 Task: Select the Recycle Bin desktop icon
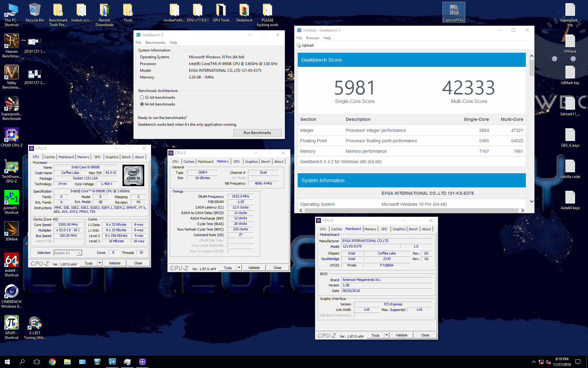pyautogui.click(x=35, y=12)
